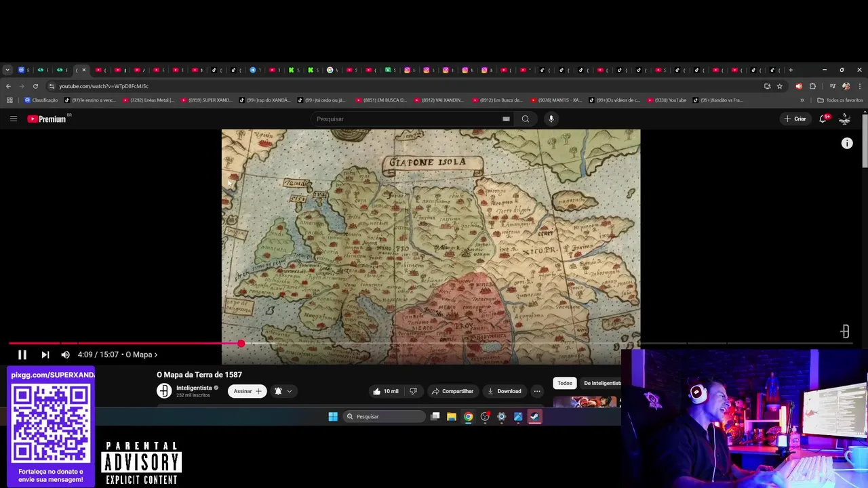
Task: Reload the current page
Action: click(x=35, y=86)
